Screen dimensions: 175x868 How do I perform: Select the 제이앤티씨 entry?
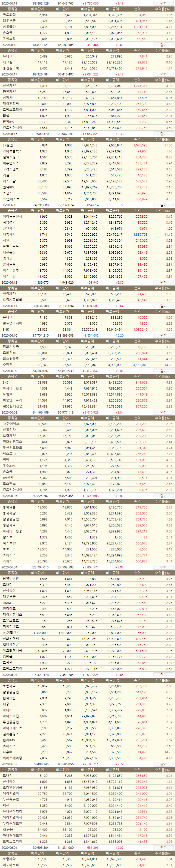(11, 104)
